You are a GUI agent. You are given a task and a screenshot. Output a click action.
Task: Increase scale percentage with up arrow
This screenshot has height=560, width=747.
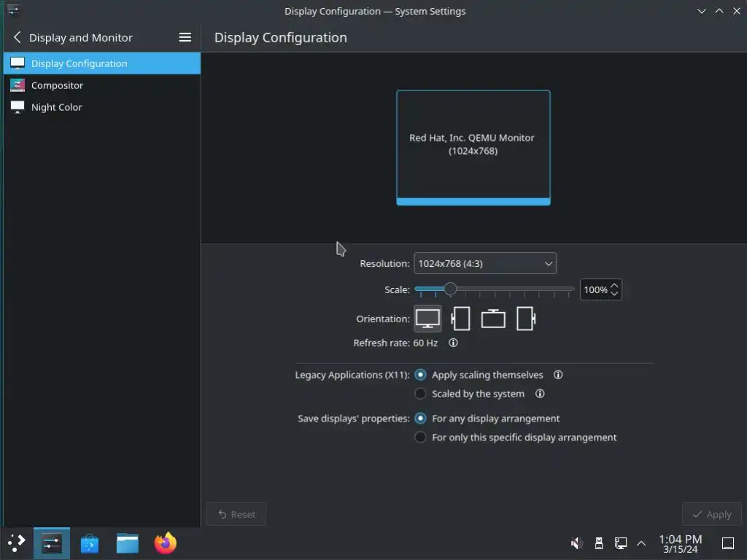click(x=614, y=285)
